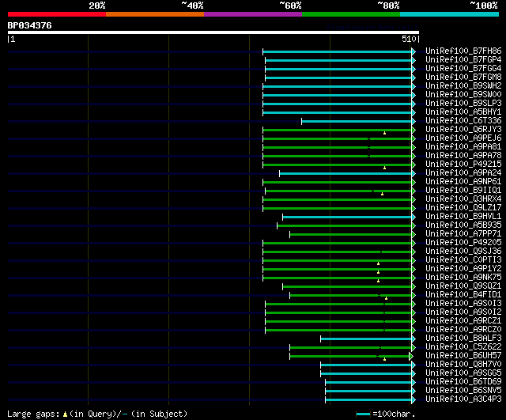Click the yellow gap marker on the Q6RJY3 row

tap(384, 133)
